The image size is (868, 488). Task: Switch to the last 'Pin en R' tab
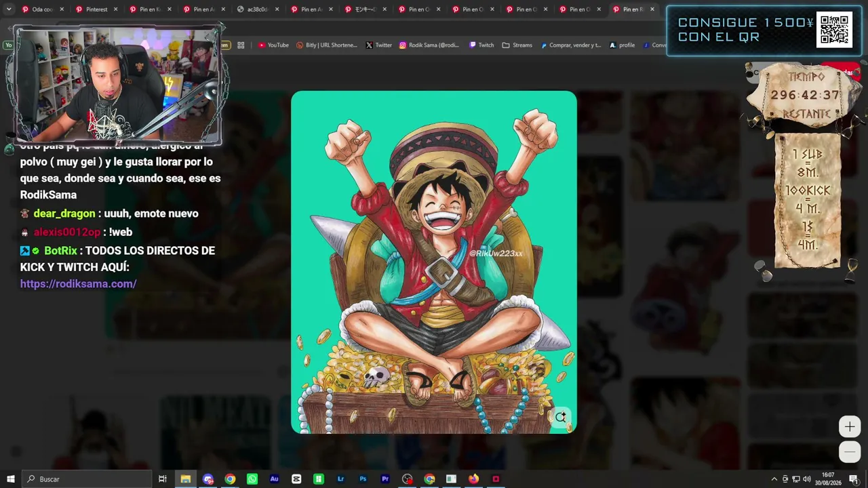[x=634, y=9]
